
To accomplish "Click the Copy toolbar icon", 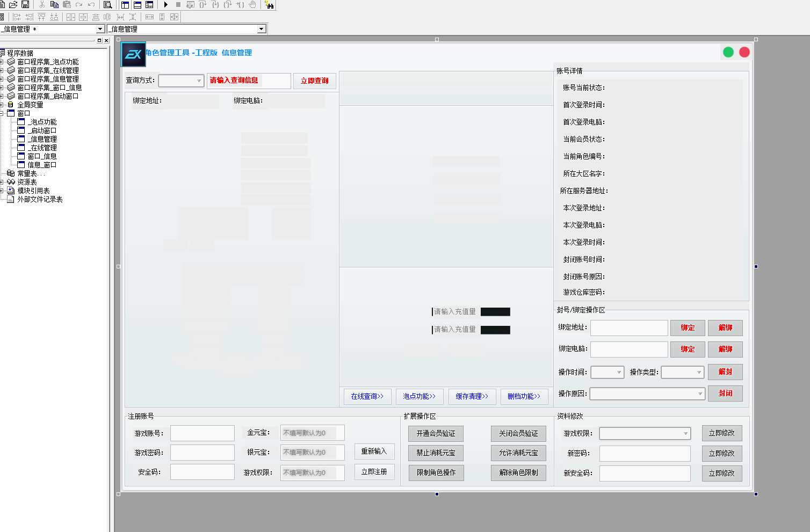I will [54, 5].
